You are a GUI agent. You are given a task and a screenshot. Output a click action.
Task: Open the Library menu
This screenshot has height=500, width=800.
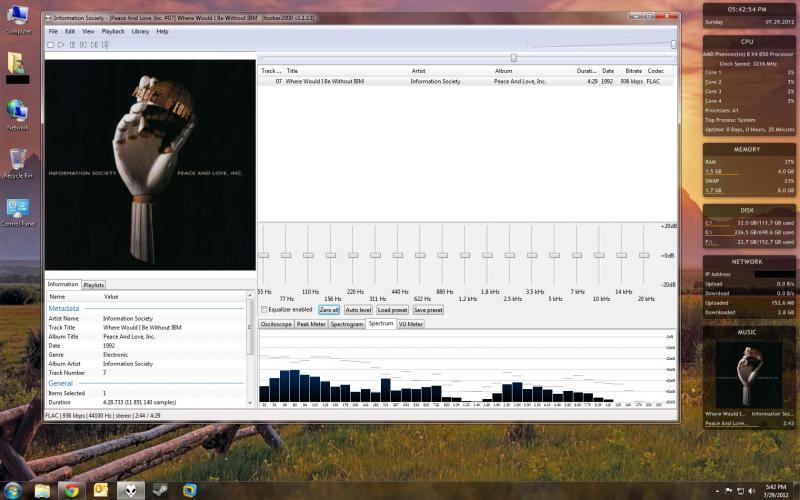point(140,32)
